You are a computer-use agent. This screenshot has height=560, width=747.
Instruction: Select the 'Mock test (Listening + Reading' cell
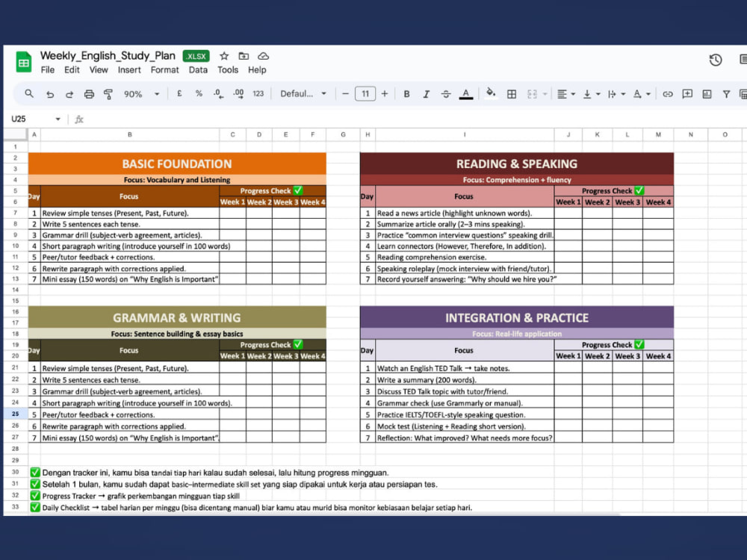[x=465, y=426]
